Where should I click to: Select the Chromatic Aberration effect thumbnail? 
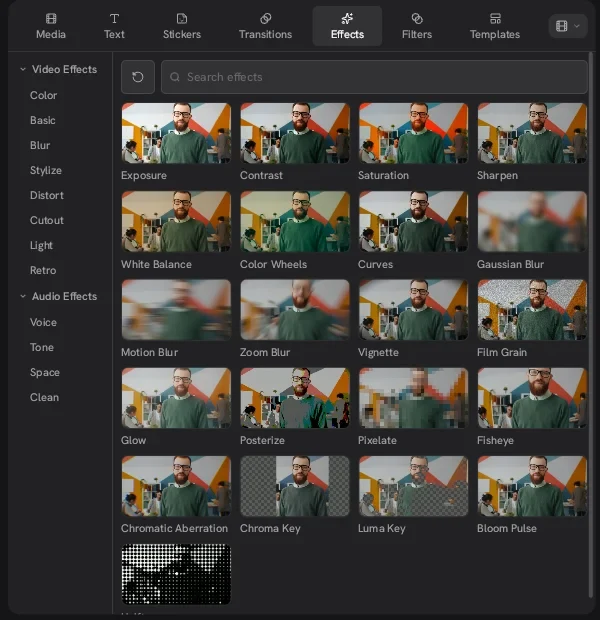click(176, 486)
